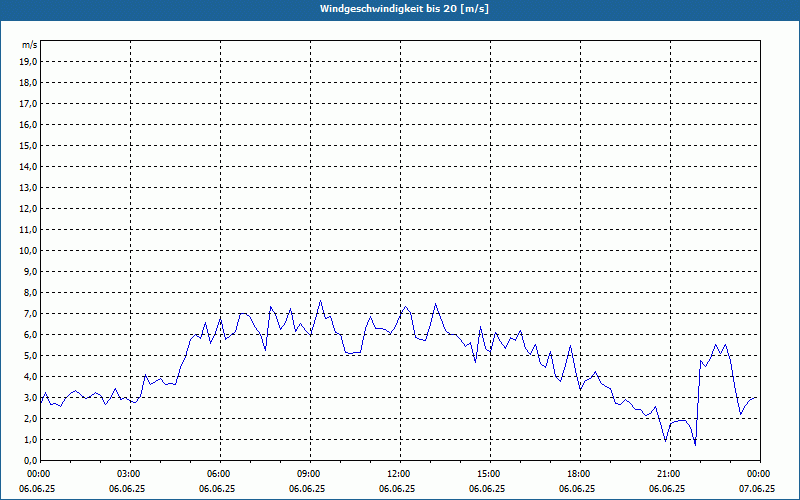Click the '7,0' y-axis label

[30, 314]
